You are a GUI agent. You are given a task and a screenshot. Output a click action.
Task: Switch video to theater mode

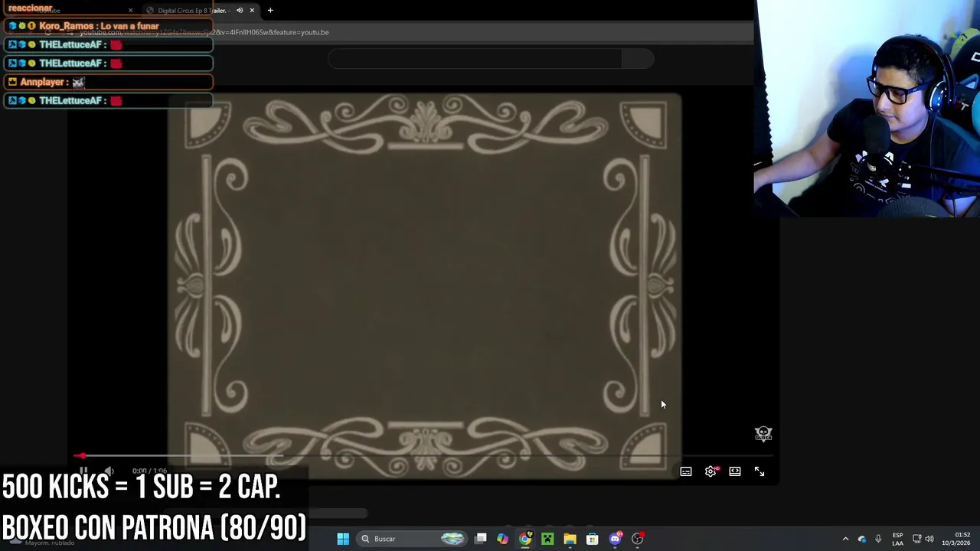[735, 472]
